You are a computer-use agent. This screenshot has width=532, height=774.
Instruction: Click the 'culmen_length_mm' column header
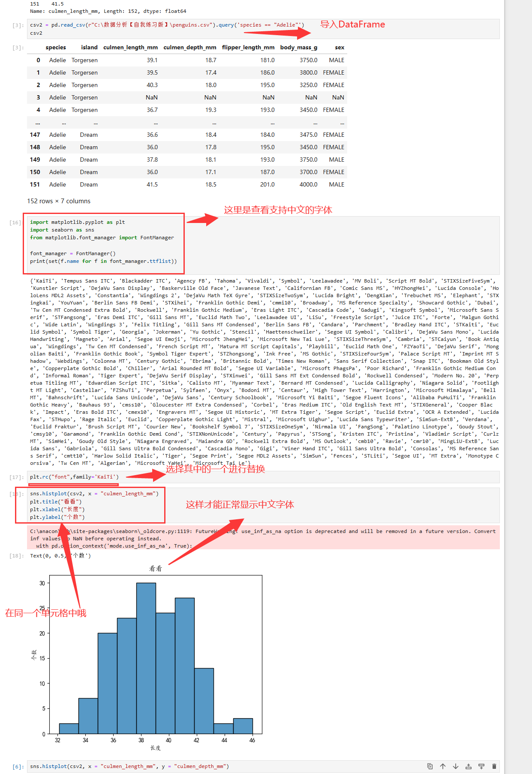pos(131,48)
